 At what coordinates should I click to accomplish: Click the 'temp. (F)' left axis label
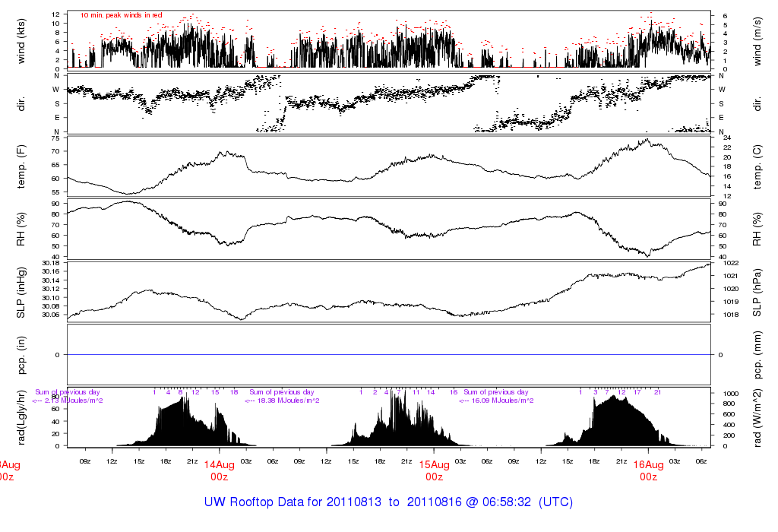21,166
